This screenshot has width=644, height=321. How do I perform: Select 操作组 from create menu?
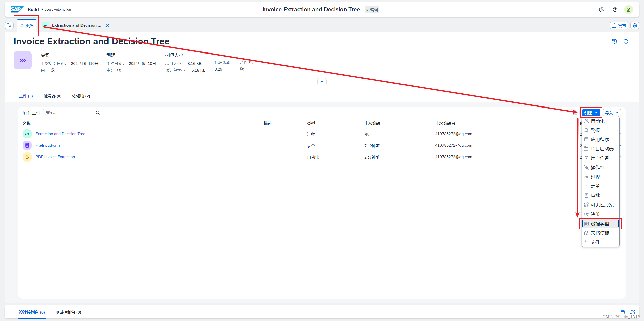[x=600, y=167]
